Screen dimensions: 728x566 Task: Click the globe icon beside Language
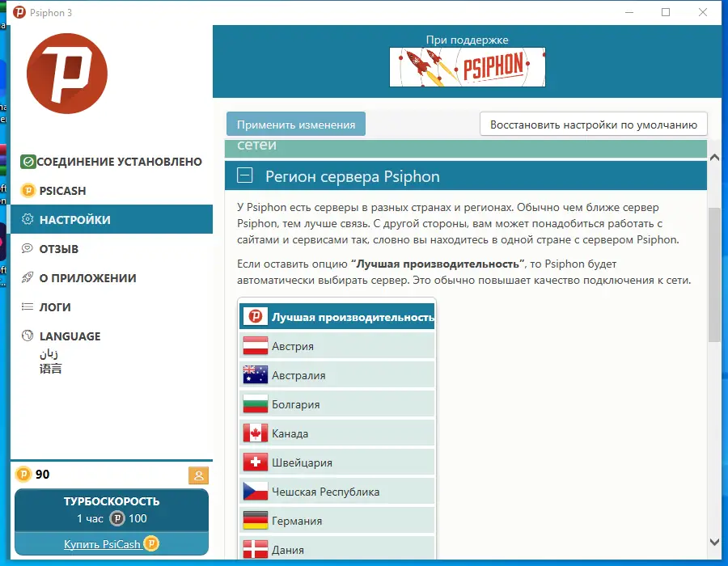point(28,336)
